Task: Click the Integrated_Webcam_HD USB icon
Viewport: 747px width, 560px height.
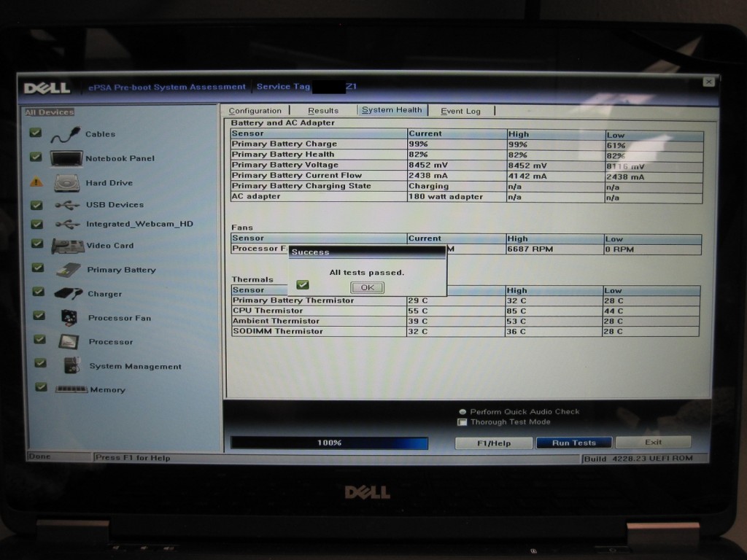Action: [x=67, y=225]
